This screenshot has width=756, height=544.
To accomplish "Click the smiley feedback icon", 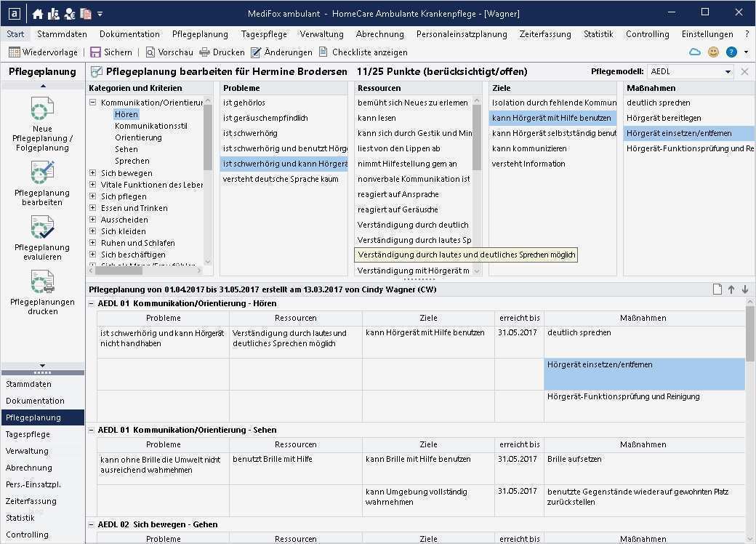I will tap(714, 52).
